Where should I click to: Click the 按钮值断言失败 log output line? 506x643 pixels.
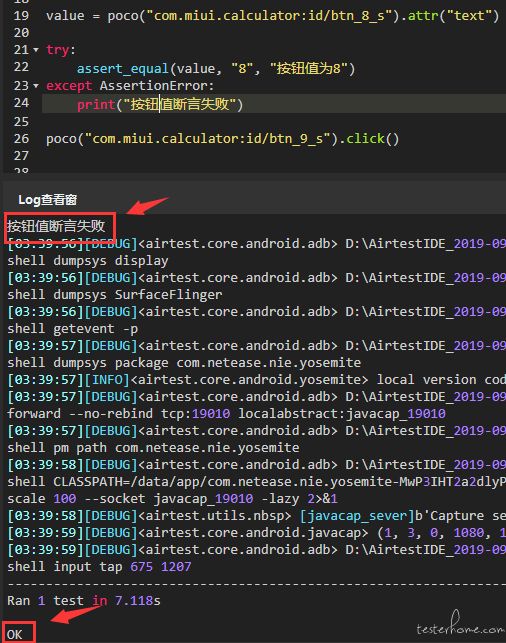tap(56, 226)
